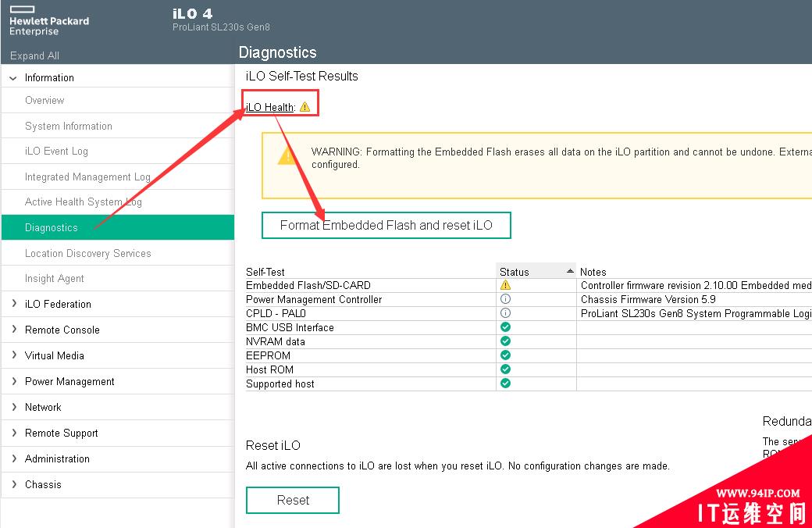Click the Embedded Flash/SD-CARD row name

tap(308, 285)
